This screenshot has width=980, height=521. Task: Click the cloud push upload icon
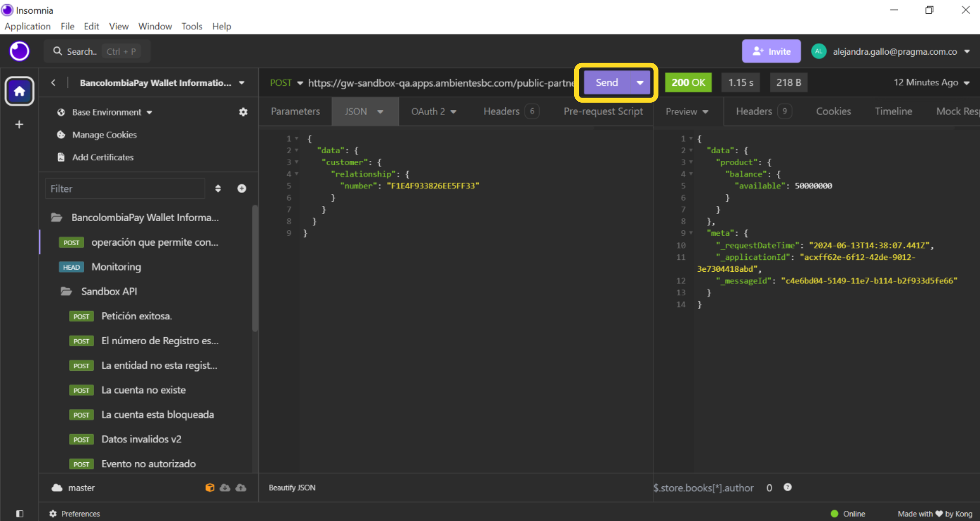(x=241, y=488)
